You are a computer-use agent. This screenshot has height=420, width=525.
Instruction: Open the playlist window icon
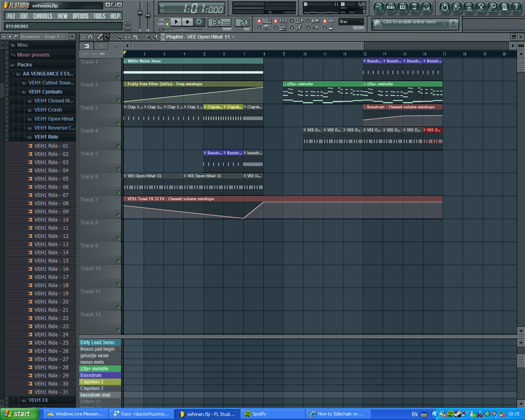tap(379, 7)
